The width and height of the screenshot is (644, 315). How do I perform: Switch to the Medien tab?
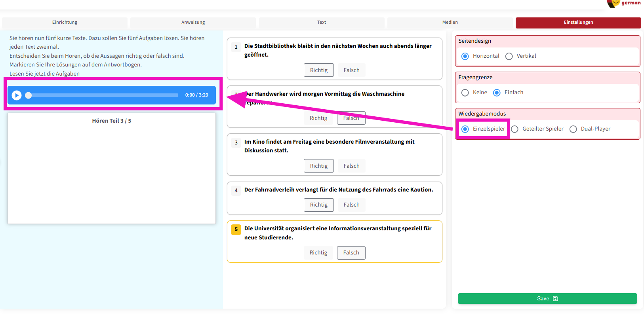[x=450, y=23]
